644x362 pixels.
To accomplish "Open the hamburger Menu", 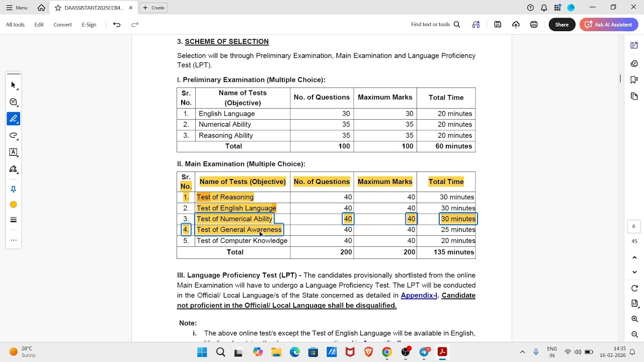I will 17,8.
